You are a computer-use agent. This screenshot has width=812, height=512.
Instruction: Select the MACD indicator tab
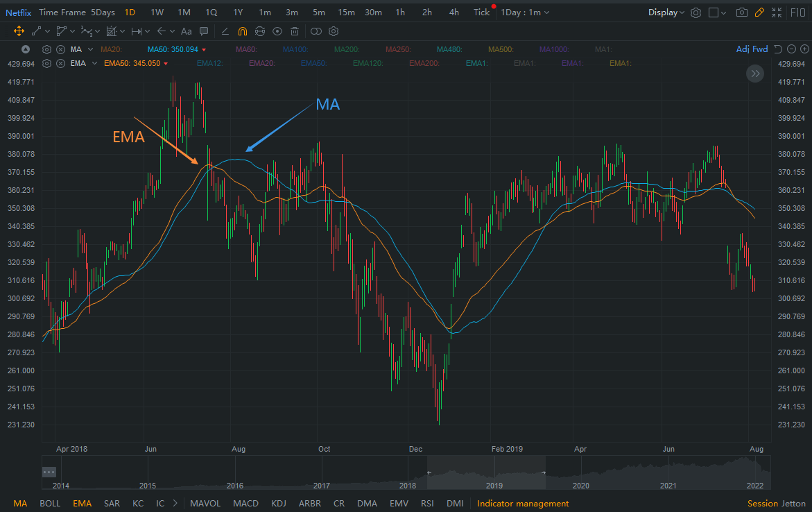tap(245, 504)
